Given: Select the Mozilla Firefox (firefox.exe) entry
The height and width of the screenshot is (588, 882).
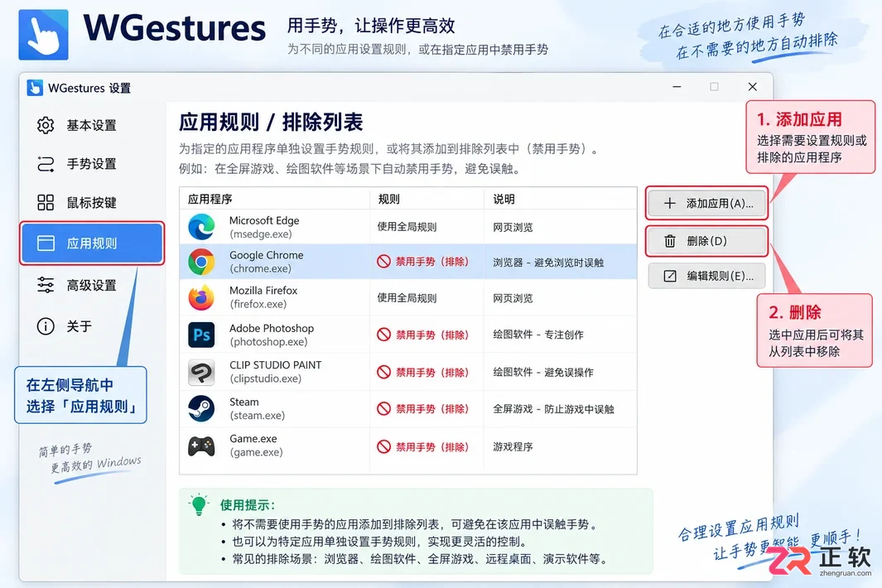Looking at the screenshot, I should point(263,297).
